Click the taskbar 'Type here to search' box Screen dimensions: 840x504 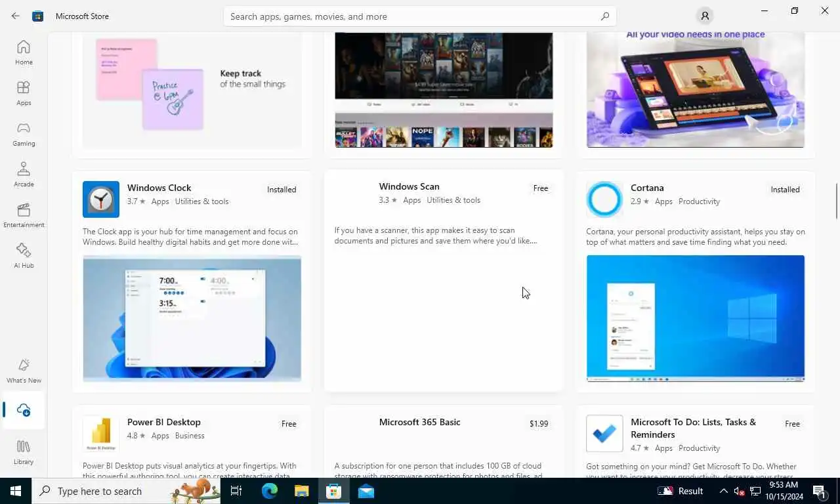coord(126,491)
